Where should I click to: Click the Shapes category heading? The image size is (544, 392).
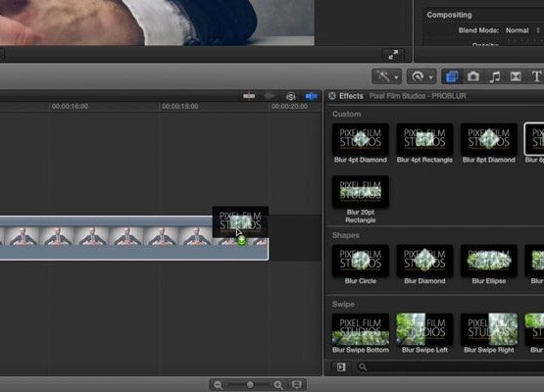(346, 235)
